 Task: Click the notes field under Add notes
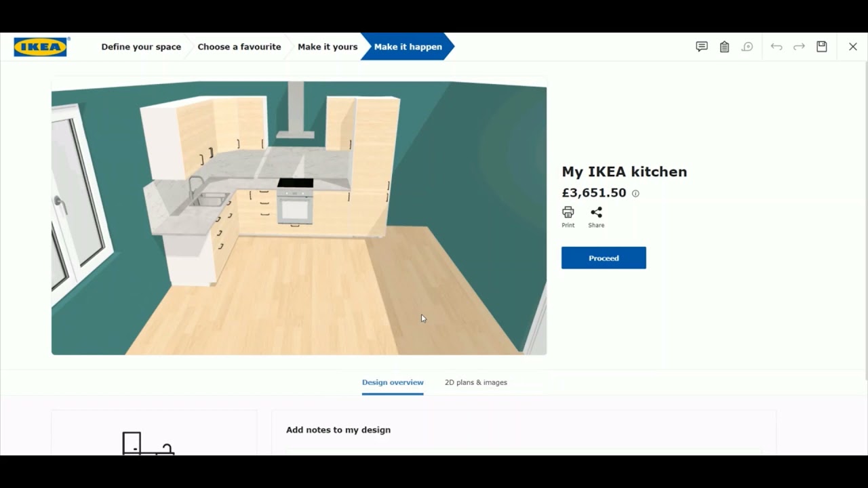(522, 454)
